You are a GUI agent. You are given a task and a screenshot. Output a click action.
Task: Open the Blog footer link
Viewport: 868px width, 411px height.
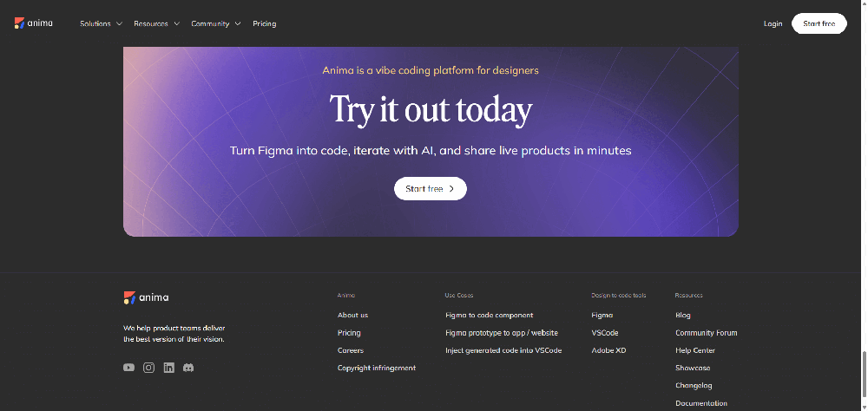click(x=683, y=316)
